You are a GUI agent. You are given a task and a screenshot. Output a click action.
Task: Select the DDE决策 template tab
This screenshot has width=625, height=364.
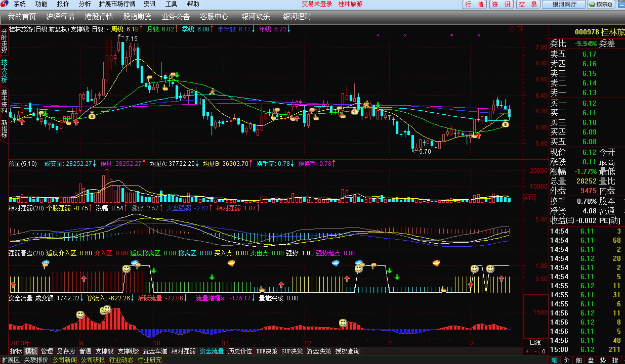tap(267, 351)
